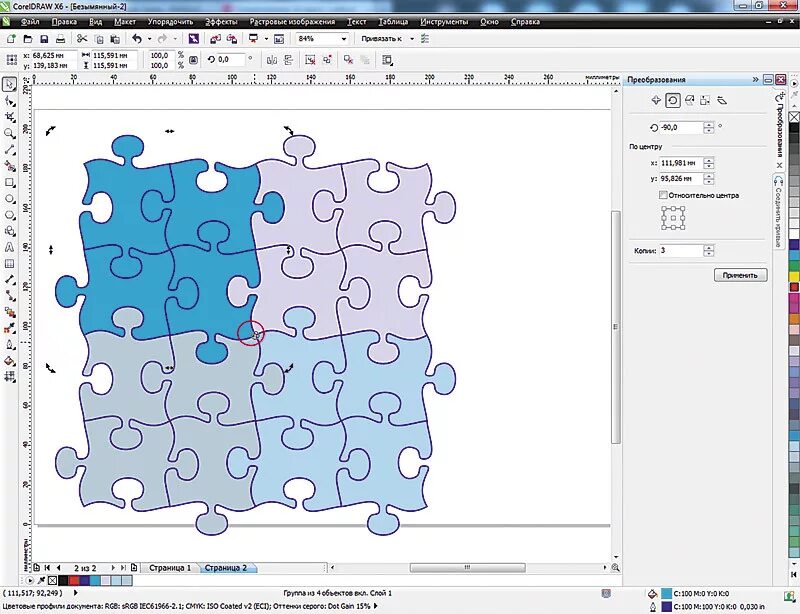The width and height of the screenshot is (800, 614).
Task: Enable the Относительно центра checkbox
Action: [663, 195]
